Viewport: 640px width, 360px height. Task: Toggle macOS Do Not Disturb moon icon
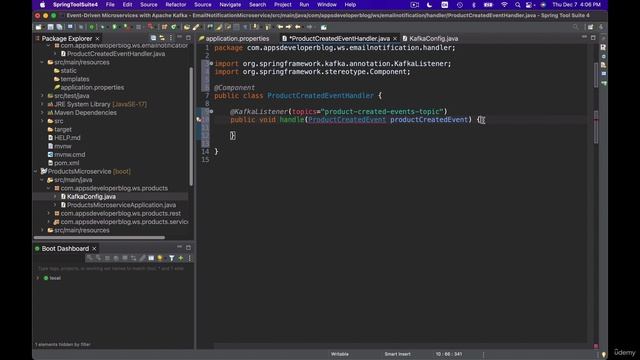429,5
